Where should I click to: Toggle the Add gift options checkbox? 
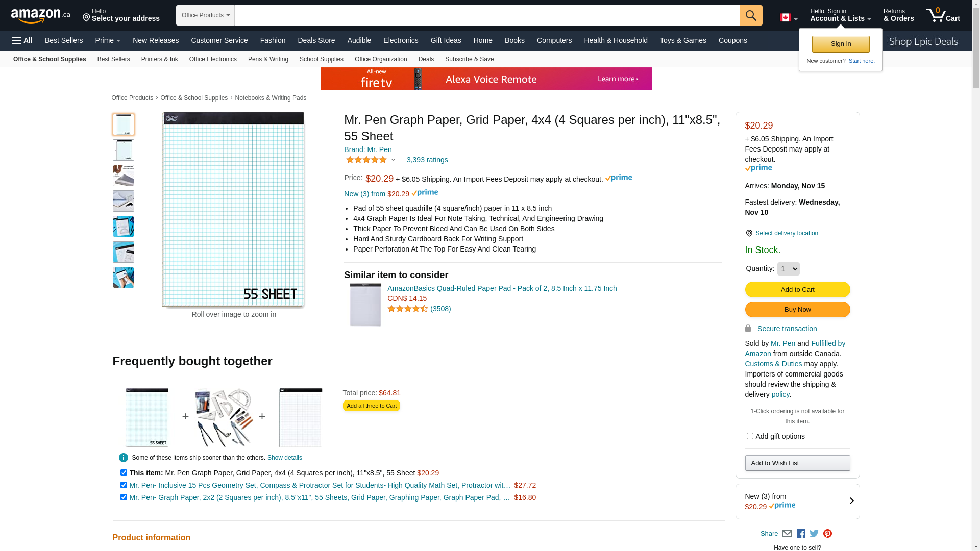click(x=750, y=436)
